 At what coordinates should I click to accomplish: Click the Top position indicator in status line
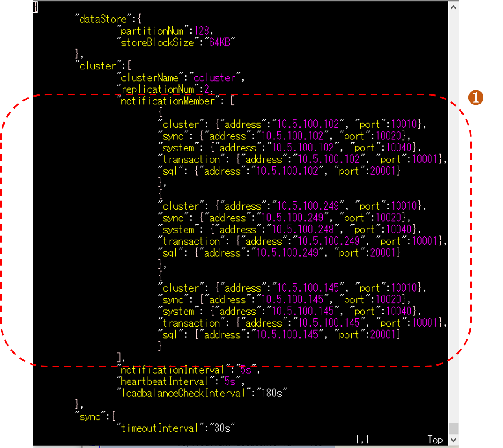click(x=435, y=440)
